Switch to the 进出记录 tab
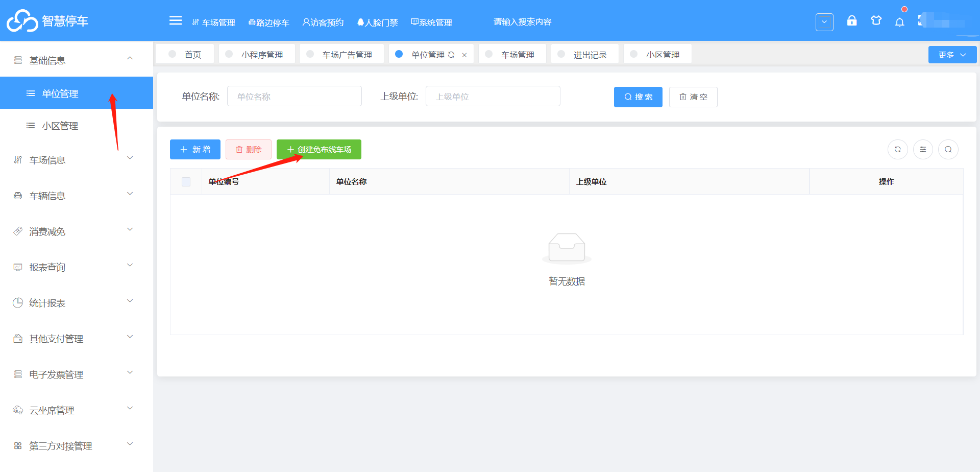The width and height of the screenshot is (980, 472). [585, 54]
